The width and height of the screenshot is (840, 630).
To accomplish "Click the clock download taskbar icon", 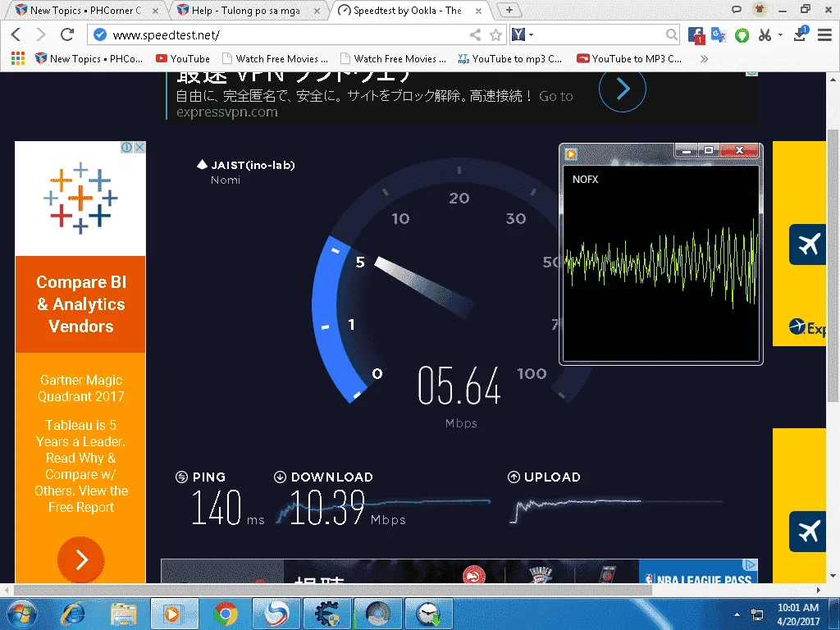I will coord(429,614).
